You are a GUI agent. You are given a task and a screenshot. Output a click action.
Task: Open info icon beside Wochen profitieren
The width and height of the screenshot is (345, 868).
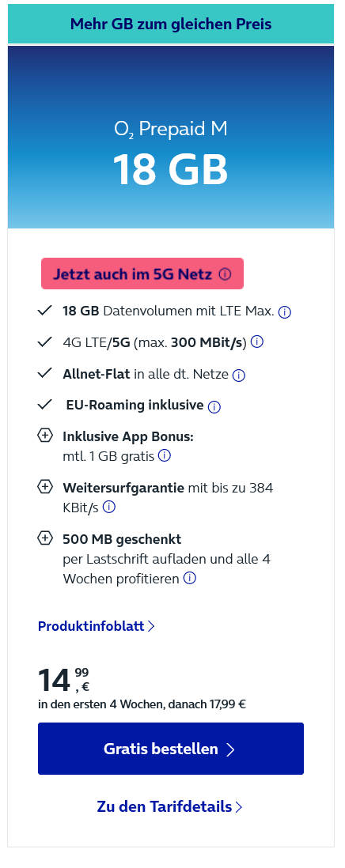(x=190, y=579)
